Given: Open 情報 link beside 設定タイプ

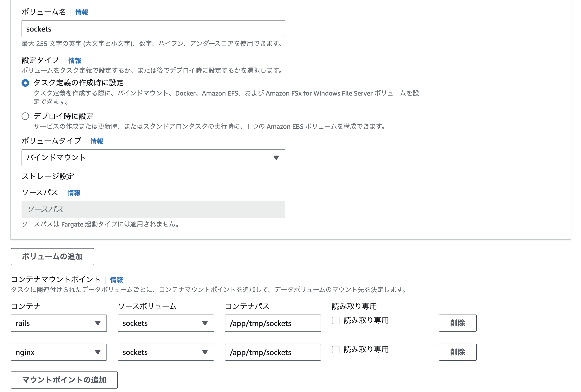Looking at the screenshot, I should 75,60.
